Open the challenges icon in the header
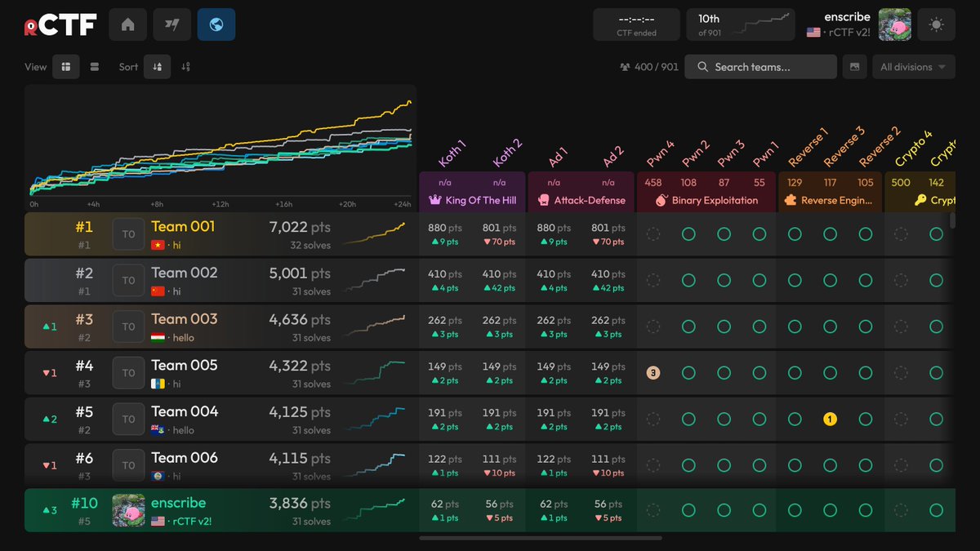980x551 pixels. pos(171,25)
